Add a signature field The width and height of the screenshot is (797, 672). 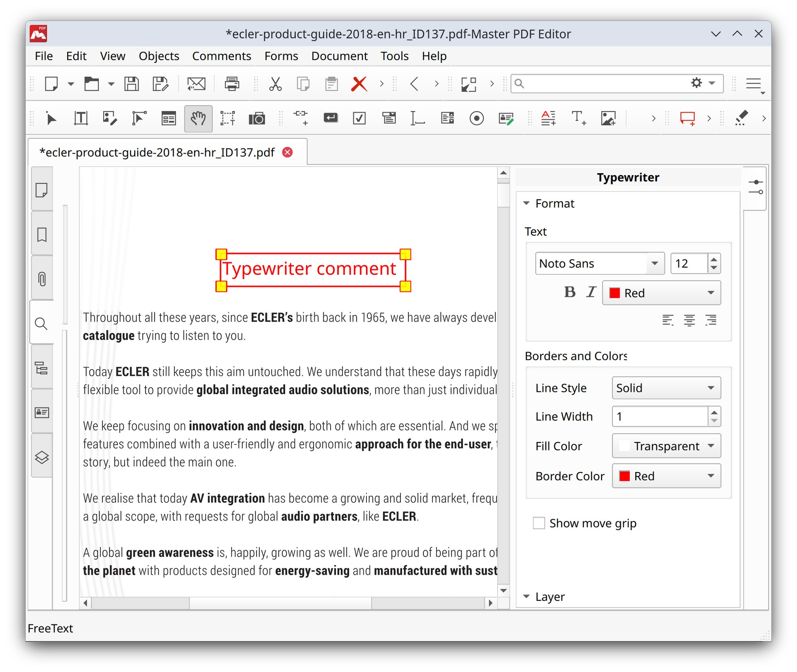click(x=506, y=118)
